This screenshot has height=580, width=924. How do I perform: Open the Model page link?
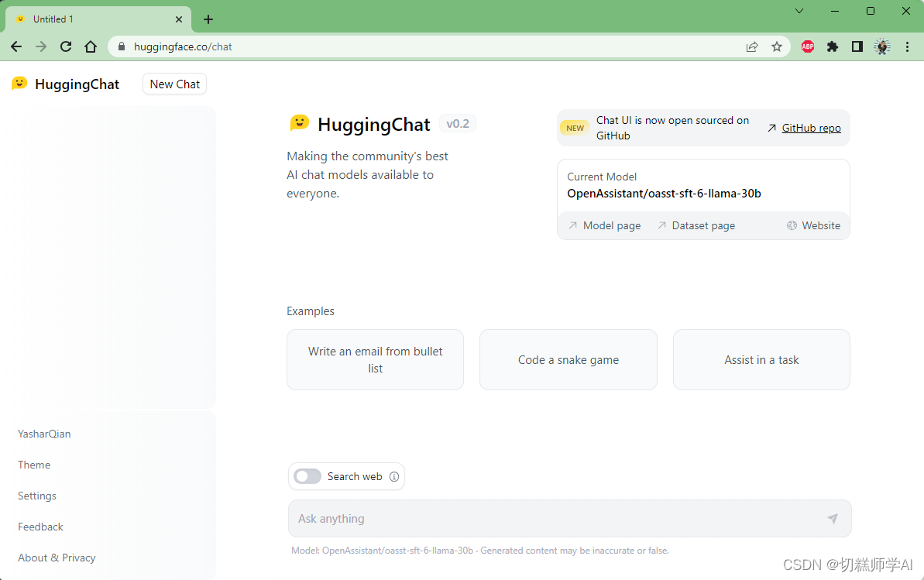coord(605,226)
